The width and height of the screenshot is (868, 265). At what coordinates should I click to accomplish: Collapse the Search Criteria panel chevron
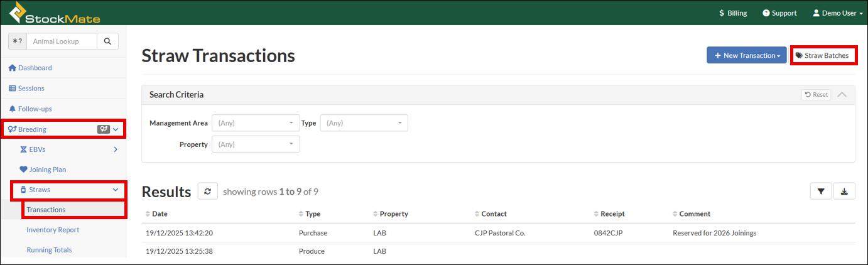click(842, 95)
